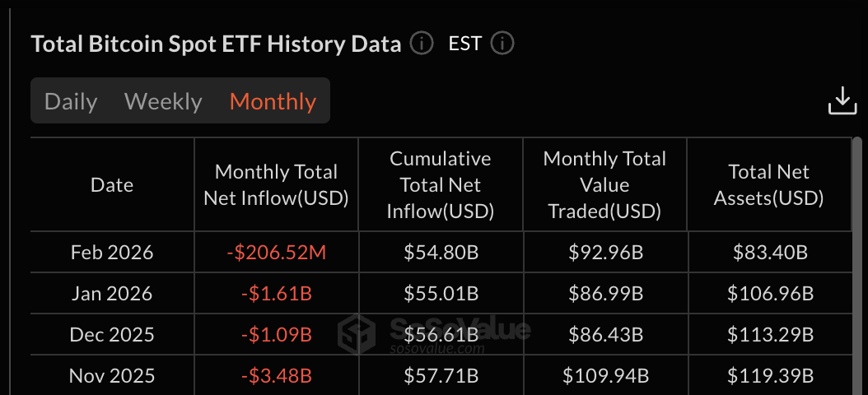Click the -$206.52M net inflow value
Screen dimensions: 868x395
[x=276, y=253]
